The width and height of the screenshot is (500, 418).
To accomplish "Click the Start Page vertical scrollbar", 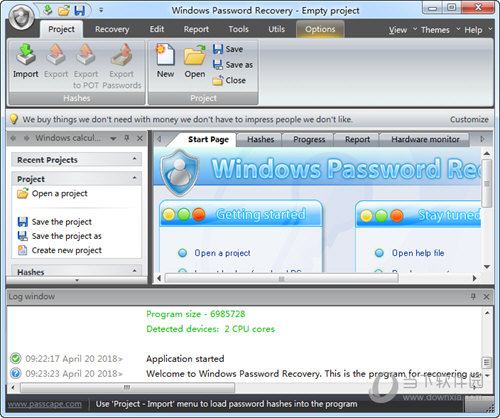I will (487, 183).
